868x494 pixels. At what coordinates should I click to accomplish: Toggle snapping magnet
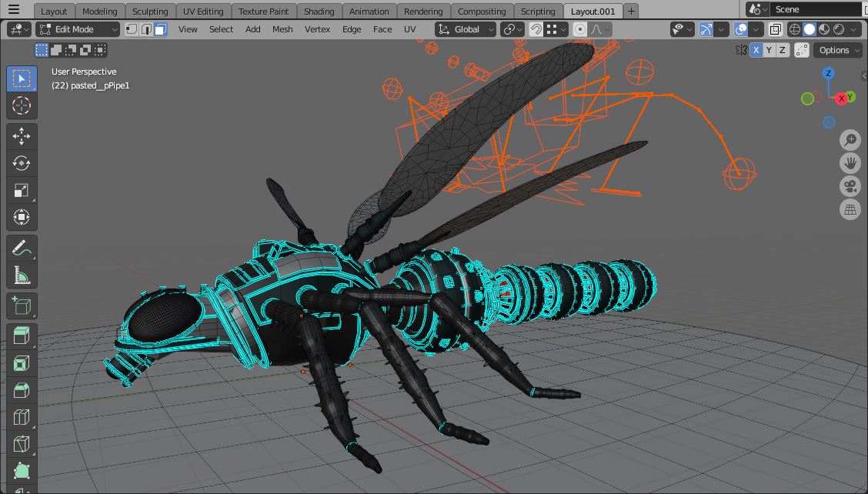536,29
